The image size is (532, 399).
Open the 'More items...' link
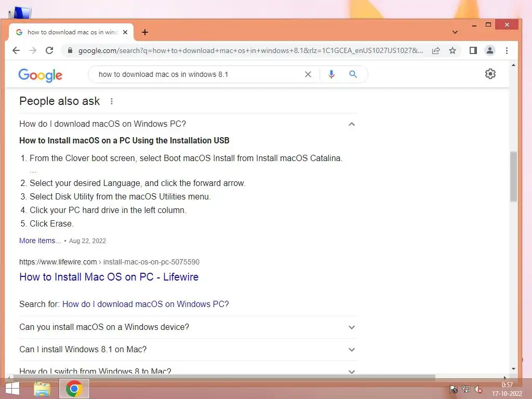tap(40, 241)
